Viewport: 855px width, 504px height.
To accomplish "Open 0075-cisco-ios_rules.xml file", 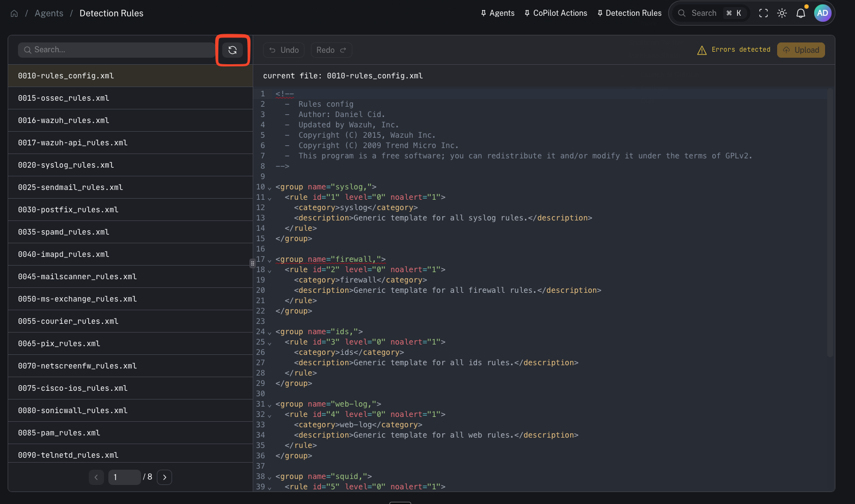I will click(x=130, y=388).
